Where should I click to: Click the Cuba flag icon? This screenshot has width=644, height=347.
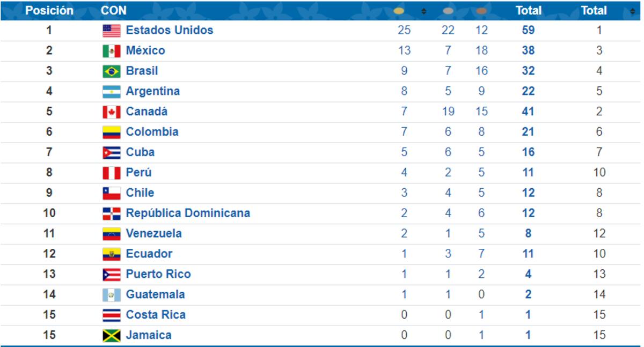click(112, 153)
